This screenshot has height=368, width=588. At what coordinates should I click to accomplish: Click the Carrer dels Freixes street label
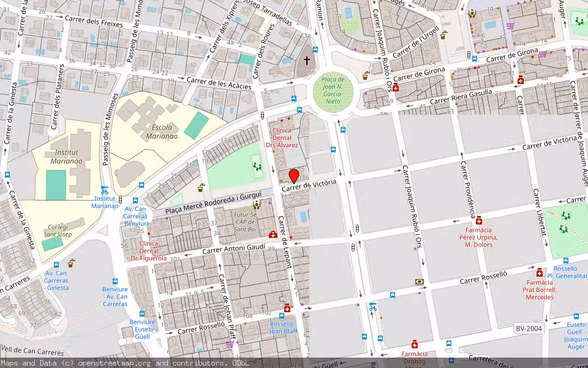(94, 21)
